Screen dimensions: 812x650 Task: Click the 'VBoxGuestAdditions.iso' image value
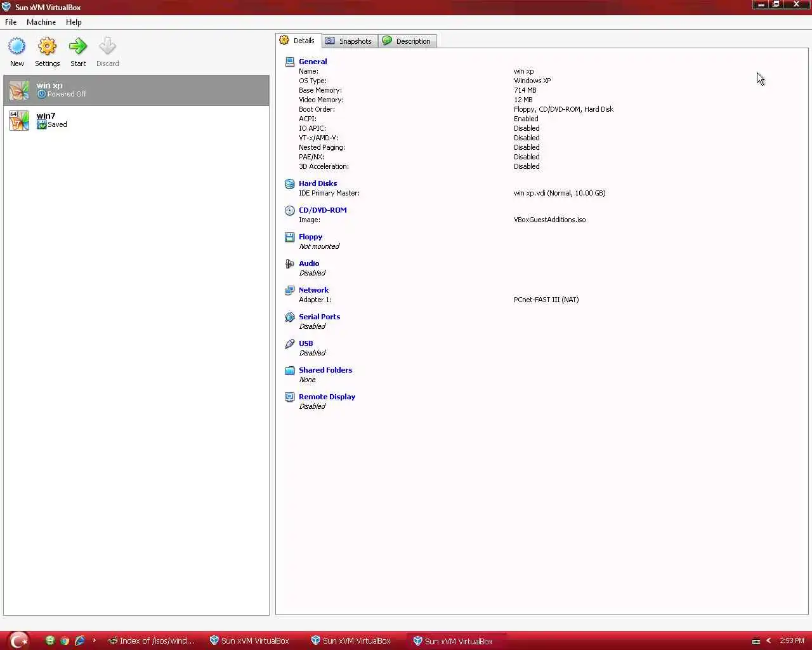click(550, 220)
